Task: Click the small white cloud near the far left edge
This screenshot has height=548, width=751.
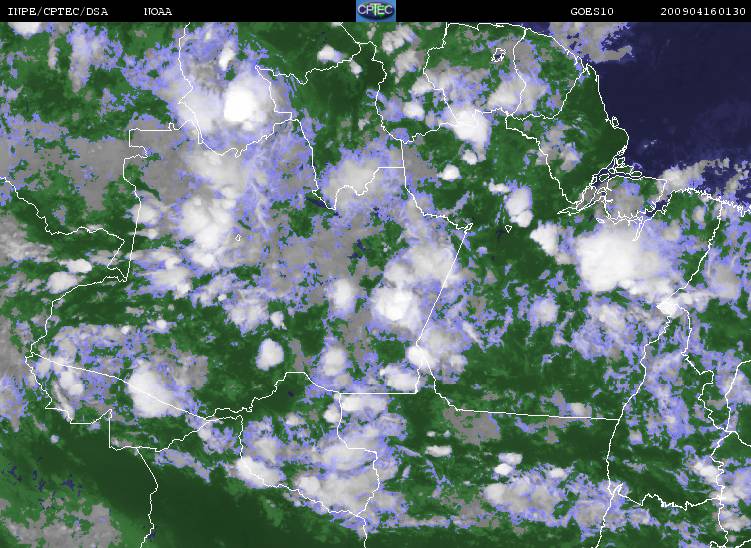Action: 62,281
